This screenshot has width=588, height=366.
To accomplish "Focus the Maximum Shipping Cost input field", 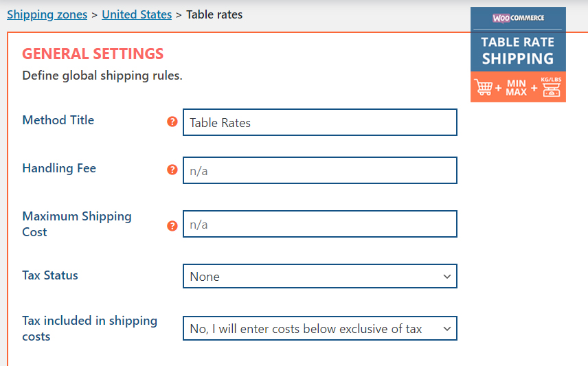I will click(x=320, y=224).
